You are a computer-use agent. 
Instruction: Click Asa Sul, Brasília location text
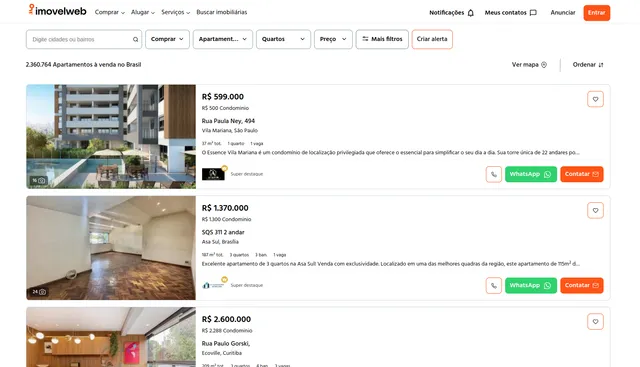coord(220,242)
